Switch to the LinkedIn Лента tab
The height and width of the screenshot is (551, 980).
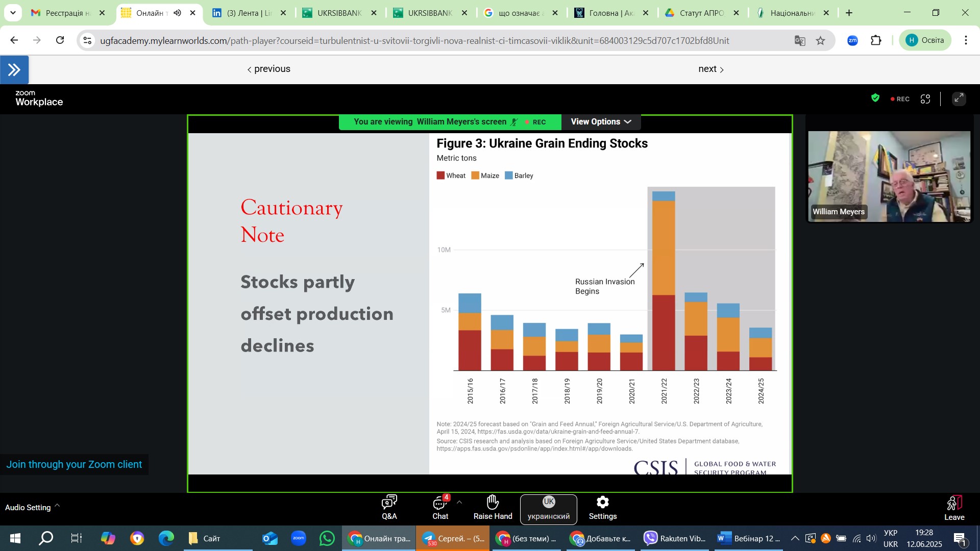coord(248,13)
